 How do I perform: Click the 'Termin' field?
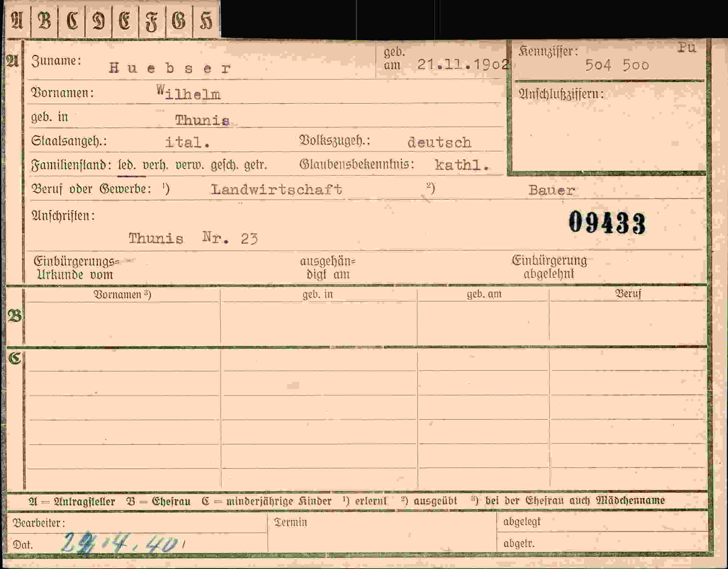tap(382, 532)
